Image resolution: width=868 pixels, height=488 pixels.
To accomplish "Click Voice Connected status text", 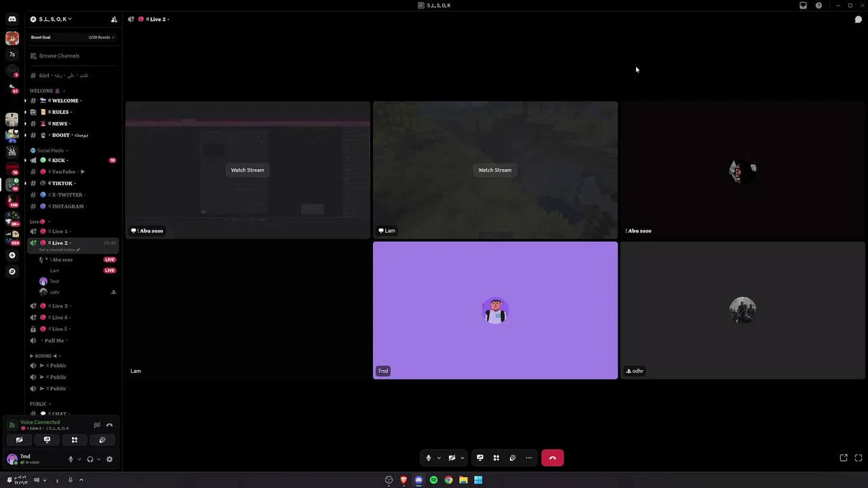I will pos(40,422).
